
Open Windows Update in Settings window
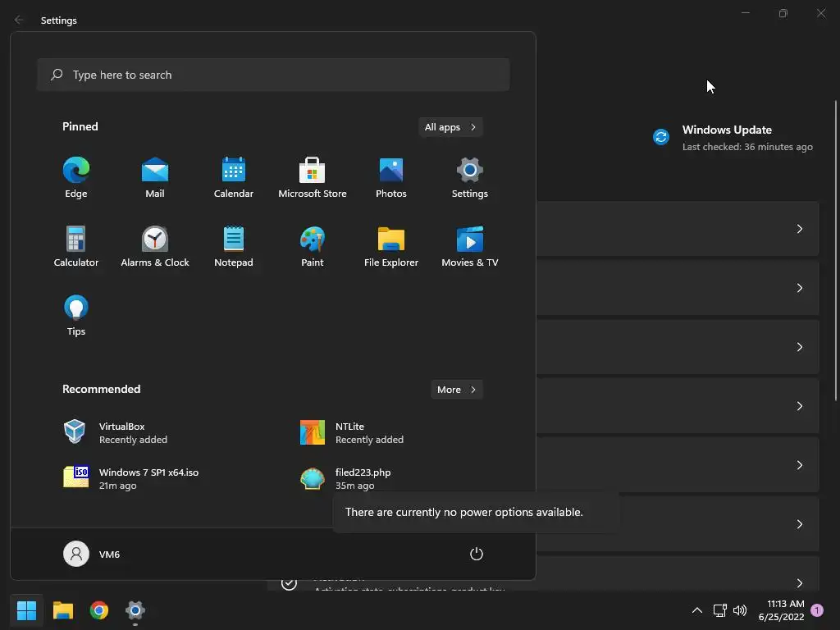(733, 138)
